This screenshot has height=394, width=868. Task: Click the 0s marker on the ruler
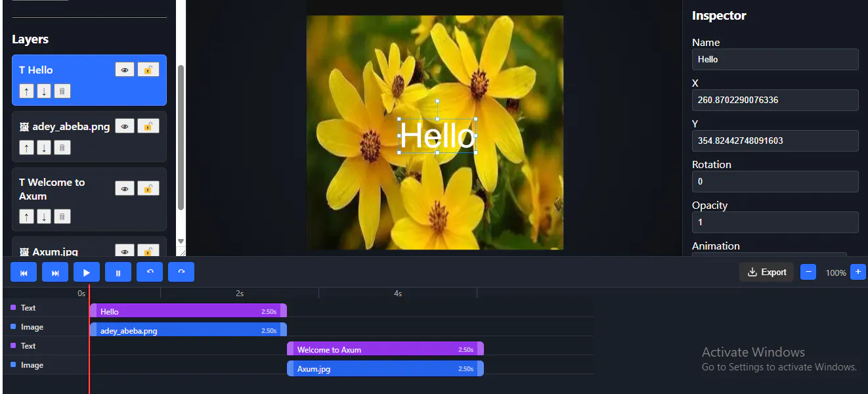[81, 294]
